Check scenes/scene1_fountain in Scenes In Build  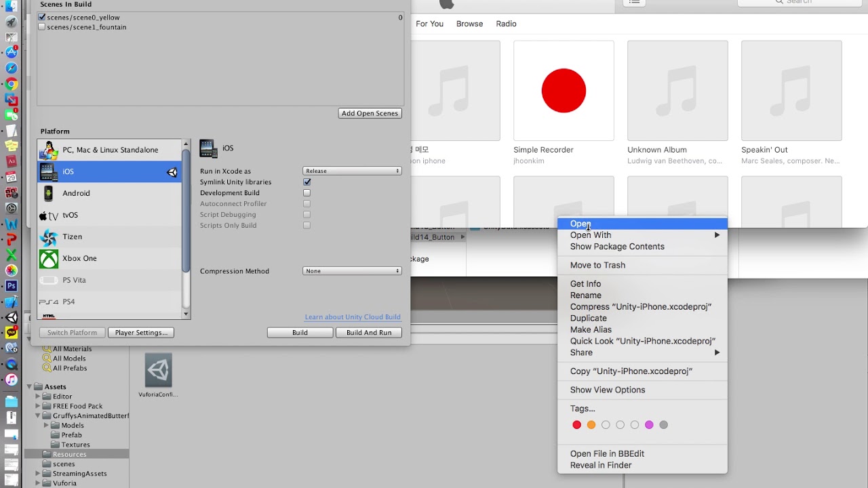point(42,27)
